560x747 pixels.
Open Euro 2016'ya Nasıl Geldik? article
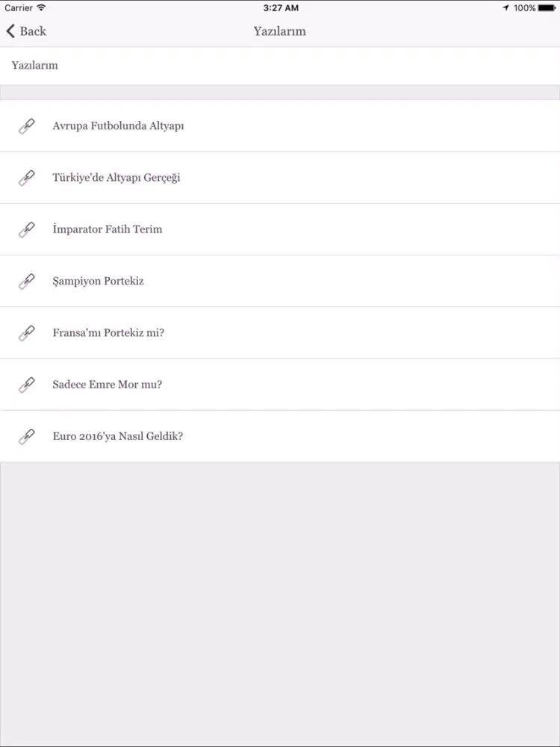[x=280, y=436]
